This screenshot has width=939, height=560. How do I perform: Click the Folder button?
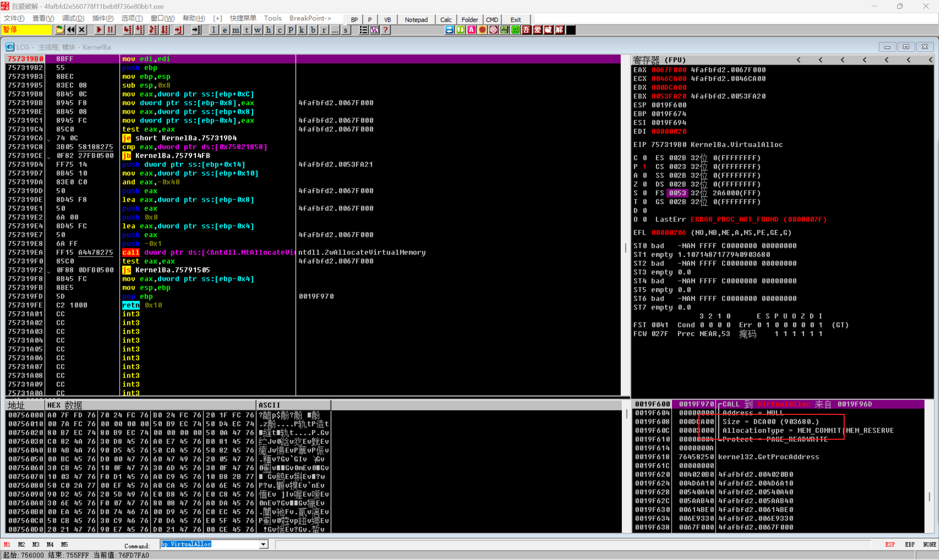[469, 20]
